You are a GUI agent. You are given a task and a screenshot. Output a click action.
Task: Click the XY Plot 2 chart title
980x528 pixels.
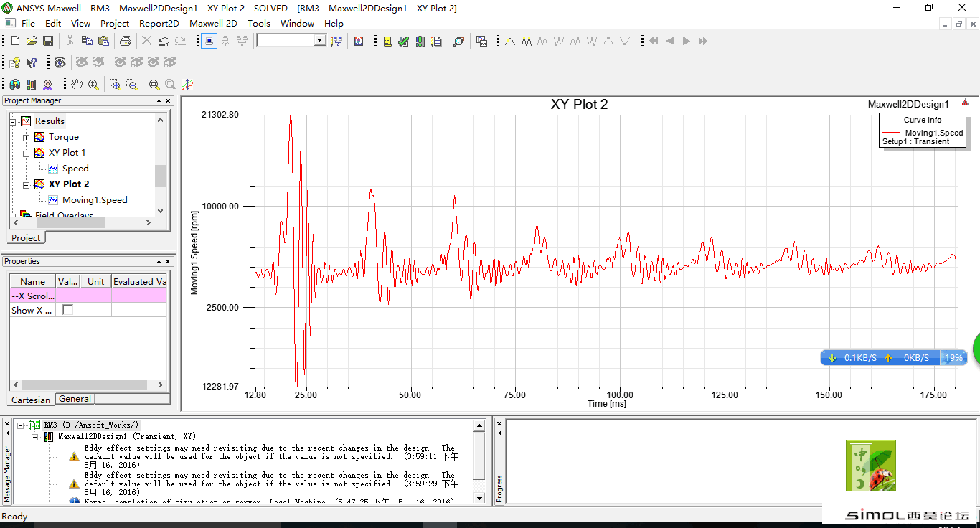click(579, 105)
